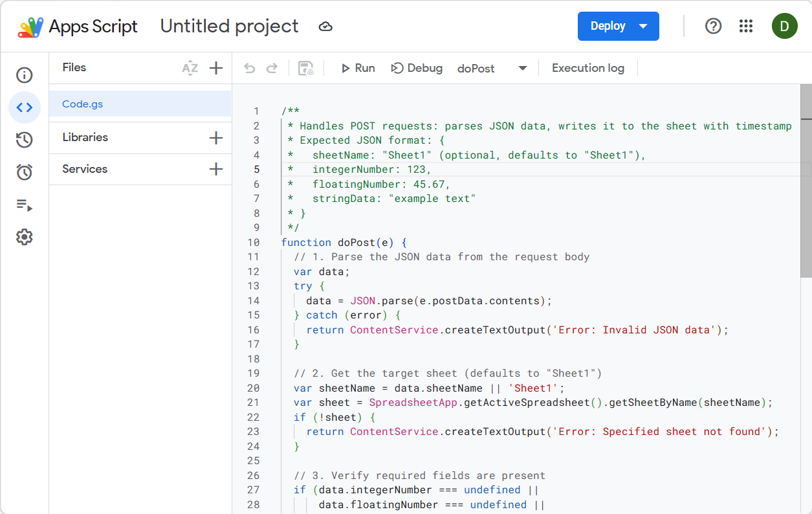The height and width of the screenshot is (514, 812).
Task: Start Debug on the function
Action: (417, 68)
